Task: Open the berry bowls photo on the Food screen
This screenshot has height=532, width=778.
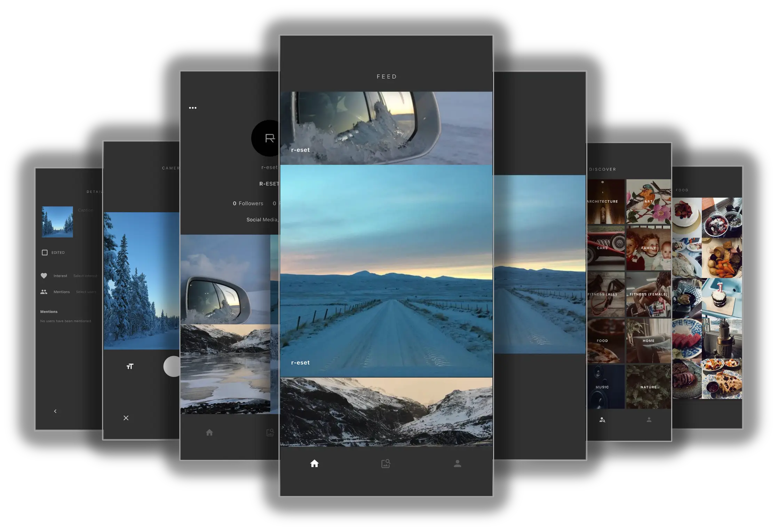Action: point(722,218)
